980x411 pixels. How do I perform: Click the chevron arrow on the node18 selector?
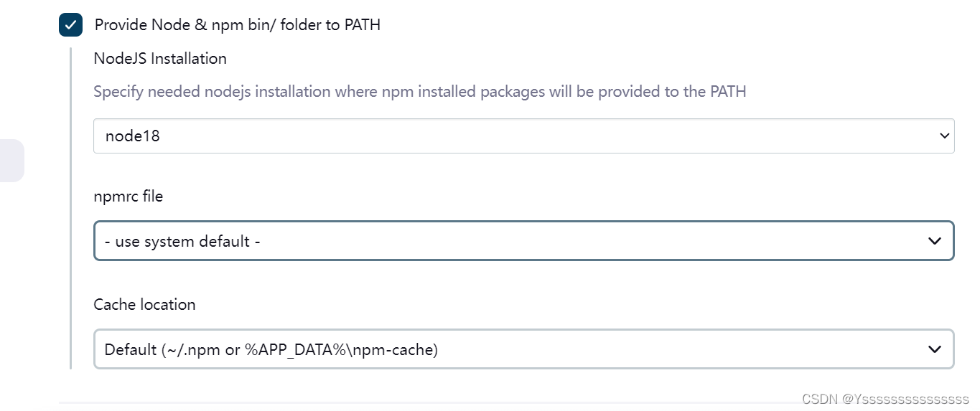click(x=944, y=136)
